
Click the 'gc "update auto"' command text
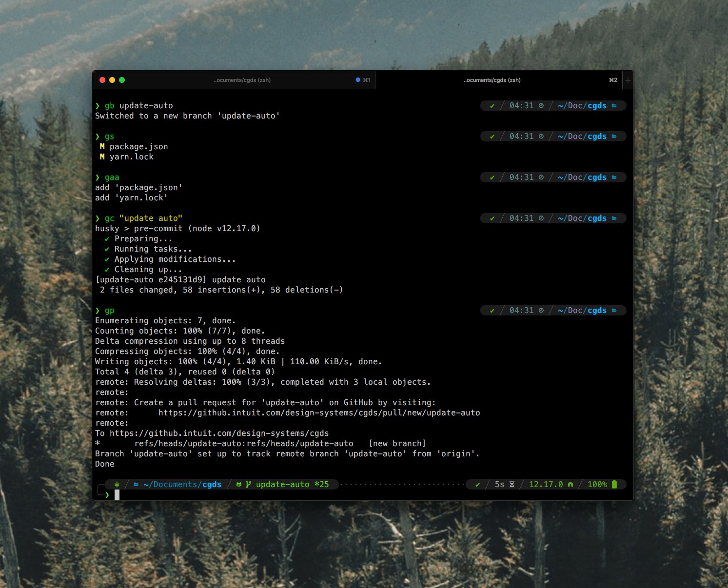point(144,218)
